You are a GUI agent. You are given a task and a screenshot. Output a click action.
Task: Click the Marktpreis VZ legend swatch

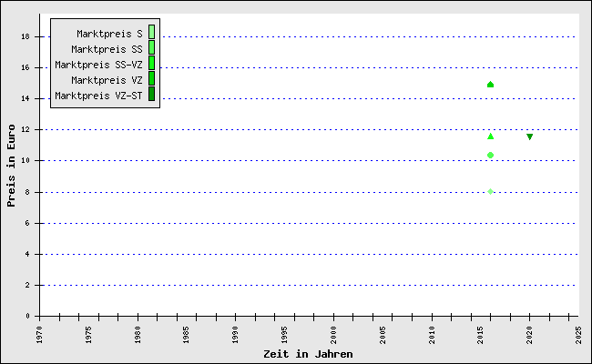tap(151, 79)
